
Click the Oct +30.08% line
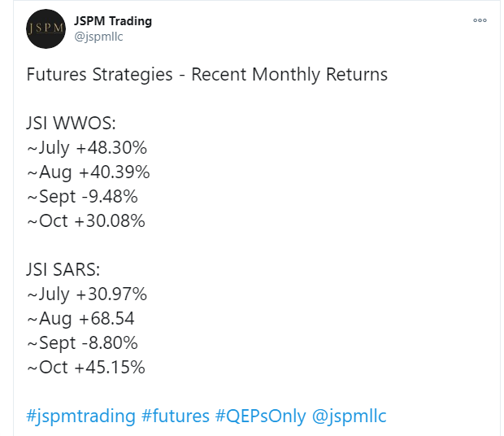[86, 221]
